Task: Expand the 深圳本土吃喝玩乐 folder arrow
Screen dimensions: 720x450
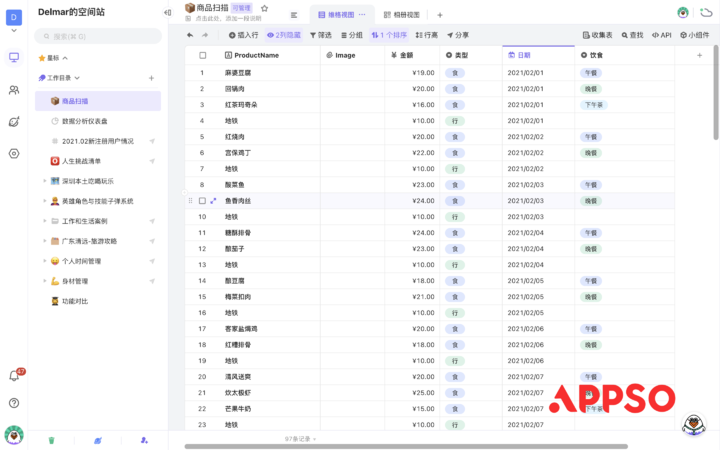Action: 45,181
